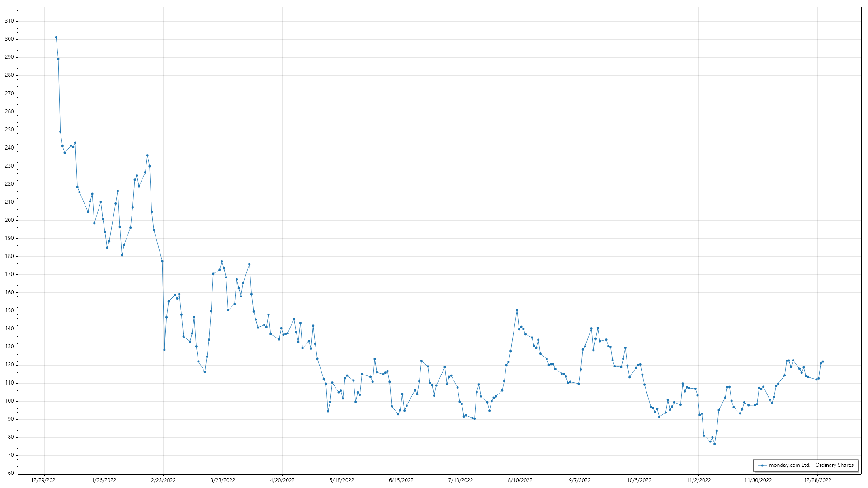
Task: Click the 2/23/2022 x-axis date label
Action: 163,480
